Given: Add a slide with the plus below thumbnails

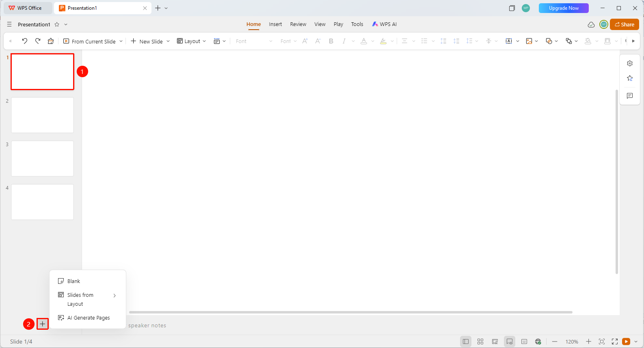Looking at the screenshot, I should 42,324.
